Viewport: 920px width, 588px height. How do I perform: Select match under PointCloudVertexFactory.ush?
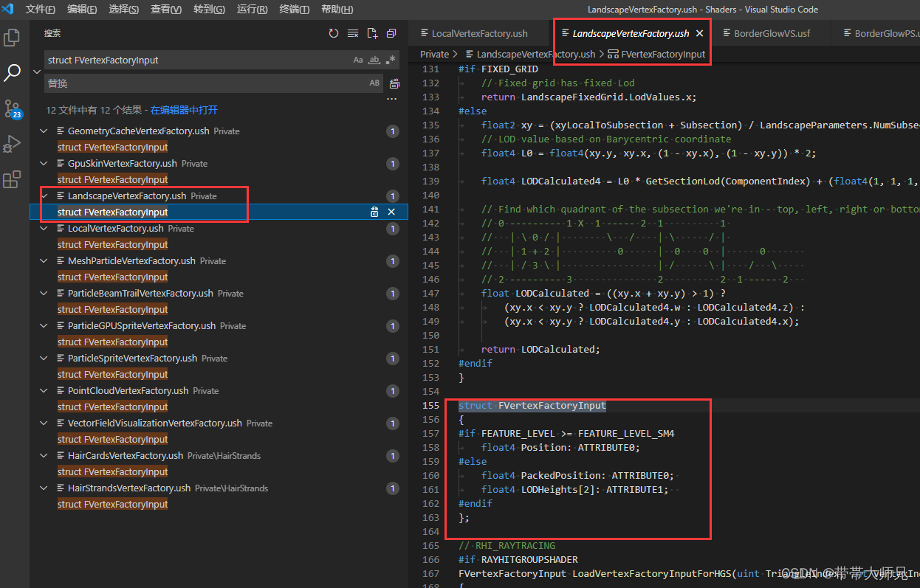coord(113,407)
